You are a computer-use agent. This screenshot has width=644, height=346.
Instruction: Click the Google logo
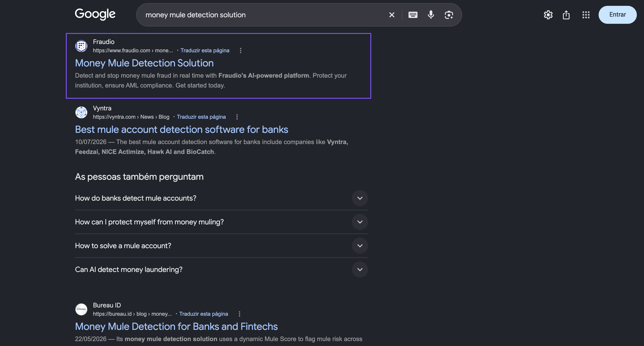(95, 14)
